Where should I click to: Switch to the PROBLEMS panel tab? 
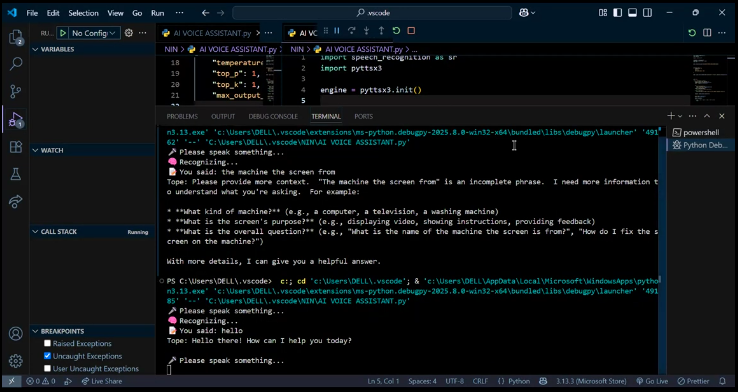(x=182, y=116)
